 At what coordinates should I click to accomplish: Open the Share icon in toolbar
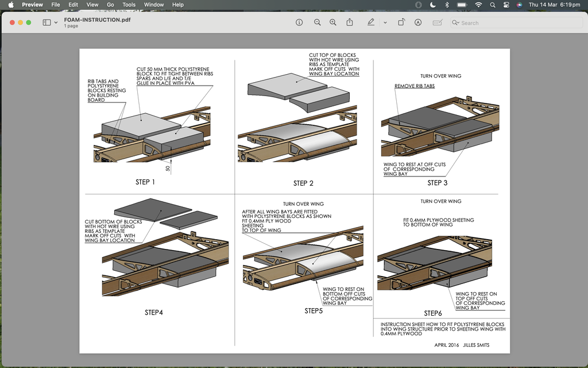coord(350,22)
